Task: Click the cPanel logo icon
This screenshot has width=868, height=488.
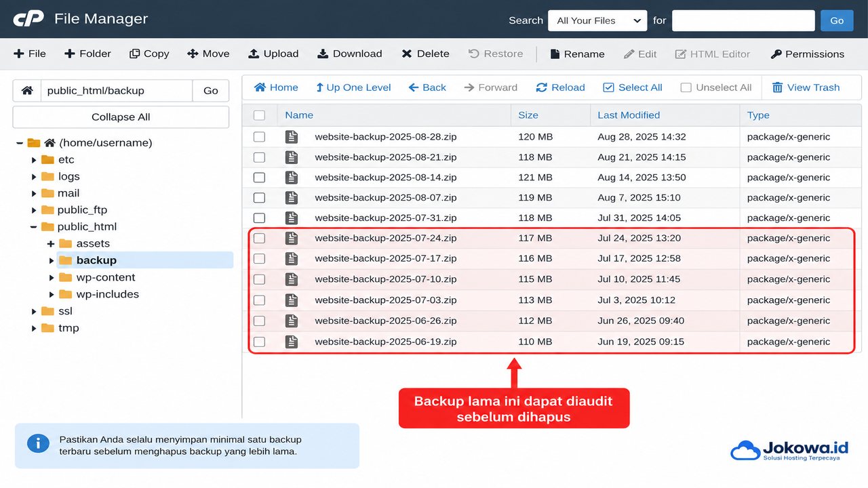Action: [x=28, y=18]
